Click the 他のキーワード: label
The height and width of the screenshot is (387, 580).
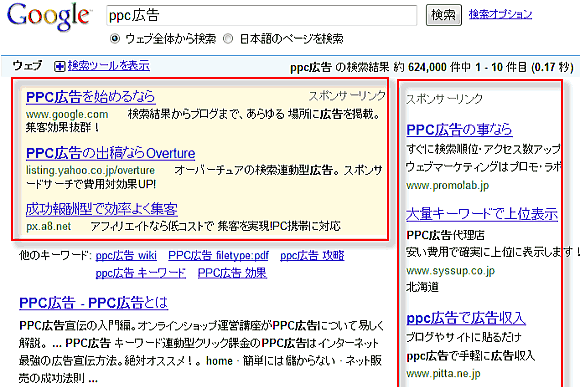pyautogui.click(x=55, y=255)
